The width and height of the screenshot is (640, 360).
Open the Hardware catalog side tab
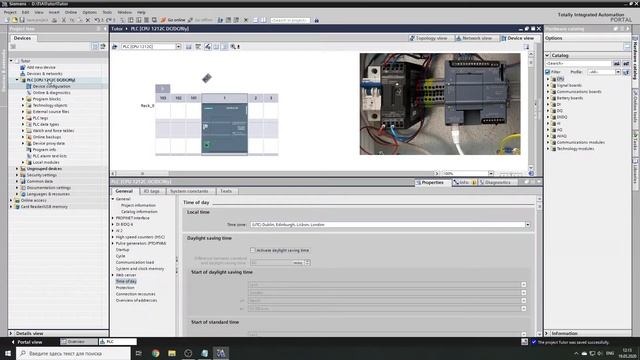click(636, 60)
